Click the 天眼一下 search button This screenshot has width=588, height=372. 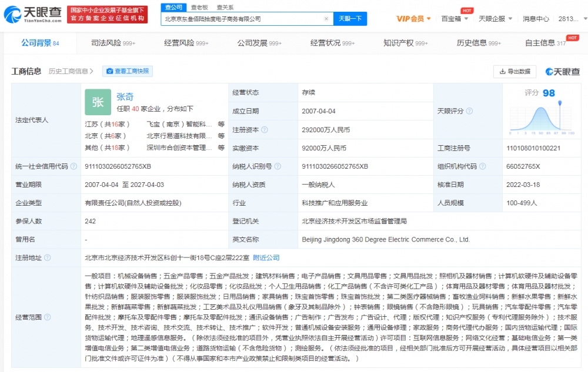coord(350,19)
